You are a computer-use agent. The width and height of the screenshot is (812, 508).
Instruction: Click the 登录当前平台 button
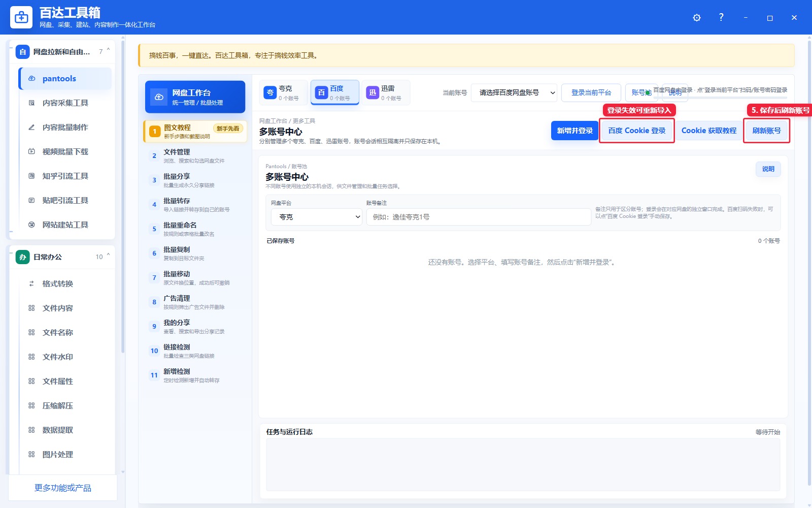591,93
